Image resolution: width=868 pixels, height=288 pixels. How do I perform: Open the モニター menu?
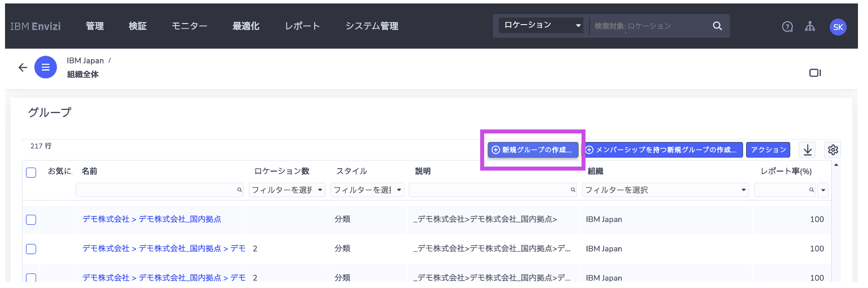190,26
